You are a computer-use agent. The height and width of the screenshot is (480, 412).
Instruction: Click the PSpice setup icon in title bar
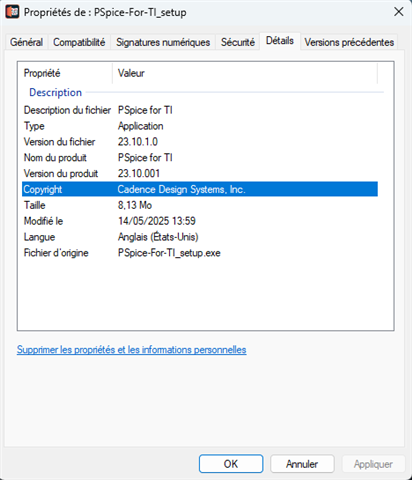pos(12,12)
